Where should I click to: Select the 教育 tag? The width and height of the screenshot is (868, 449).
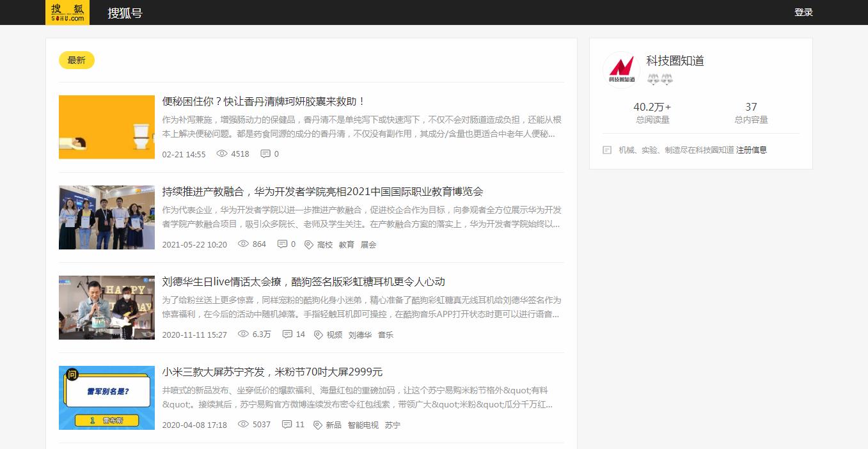(x=347, y=244)
